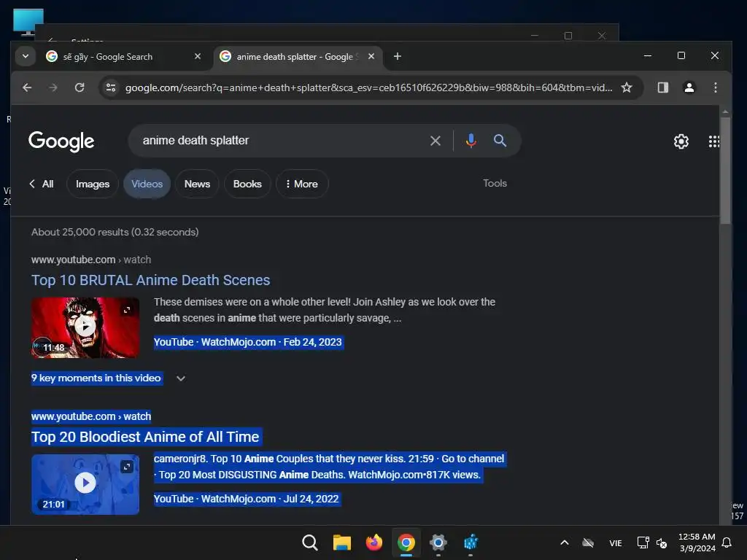Open Windows taskbar search
This screenshot has height=560, width=747.
point(309,542)
